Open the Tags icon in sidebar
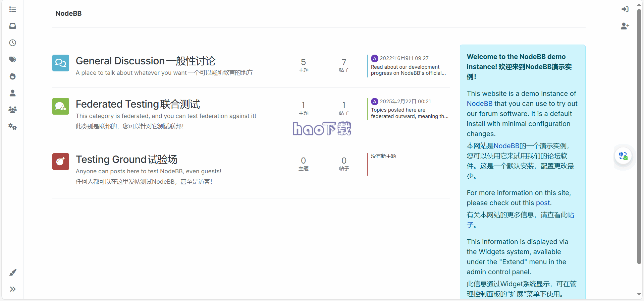 coord(12,59)
